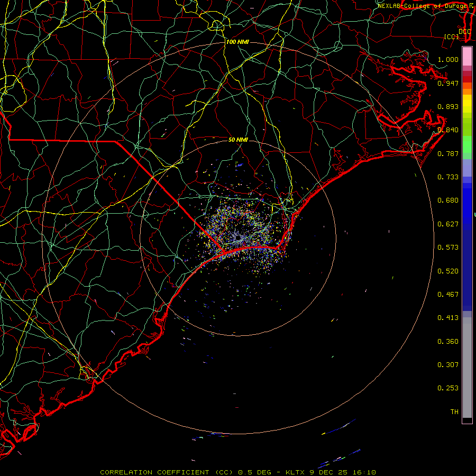Click the TH label on the scale
The width and height of the screenshot is (476, 476).
[x=454, y=412]
